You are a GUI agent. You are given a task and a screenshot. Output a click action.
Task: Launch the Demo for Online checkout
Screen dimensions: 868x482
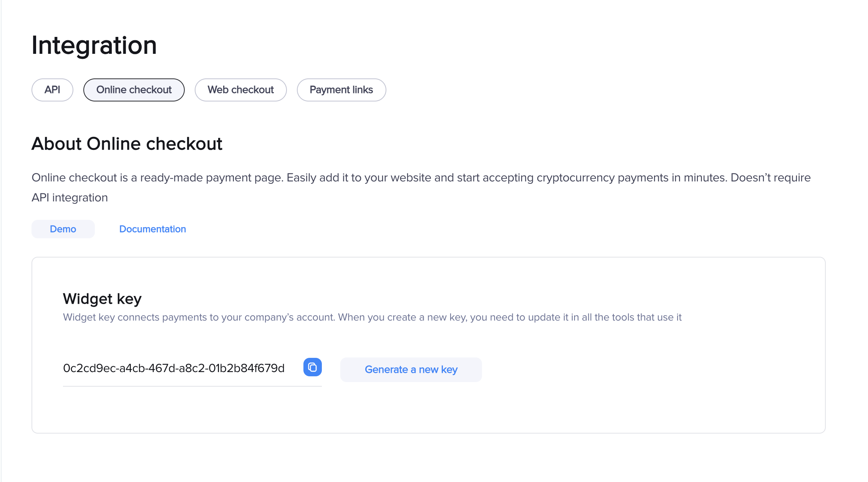63,229
